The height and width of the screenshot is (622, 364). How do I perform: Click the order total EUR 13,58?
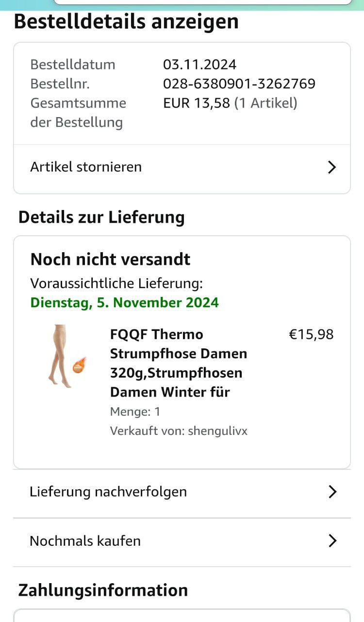197,103
